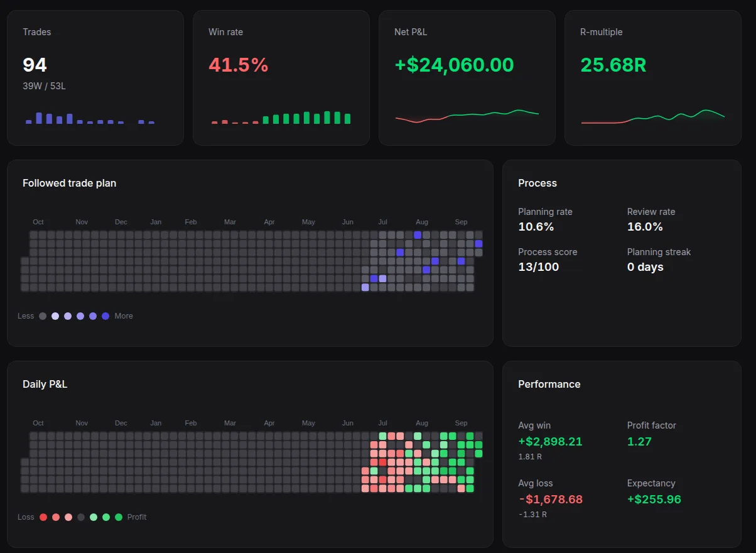Click Oct label in Followed trade plan heatmap
Viewport: 756px width, 553px height.
coord(38,222)
